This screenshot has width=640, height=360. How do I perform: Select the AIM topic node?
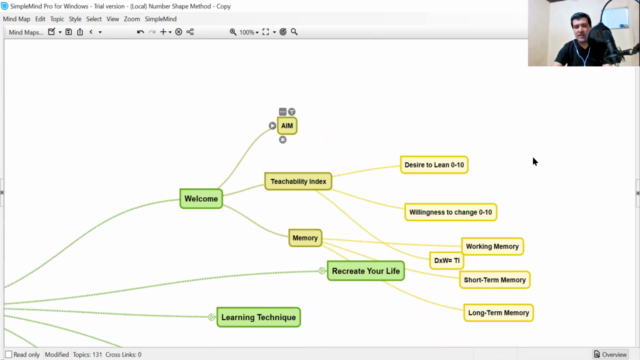tap(287, 126)
